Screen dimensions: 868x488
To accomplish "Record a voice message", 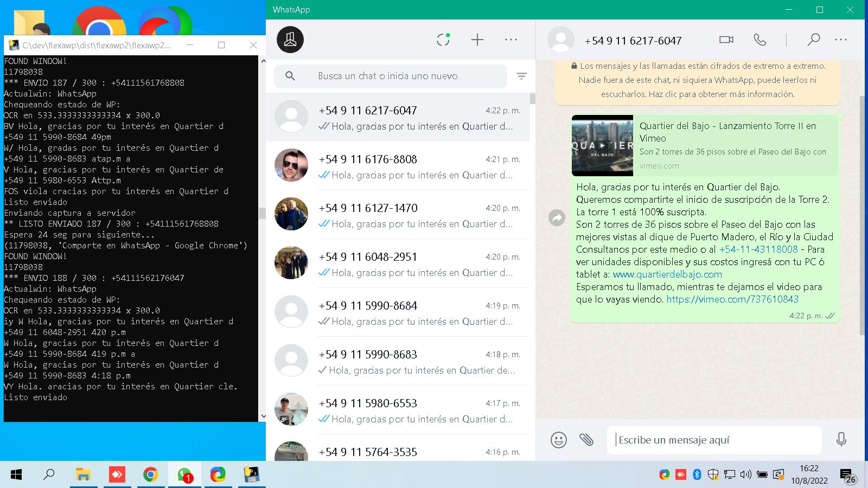I will pos(841,440).
